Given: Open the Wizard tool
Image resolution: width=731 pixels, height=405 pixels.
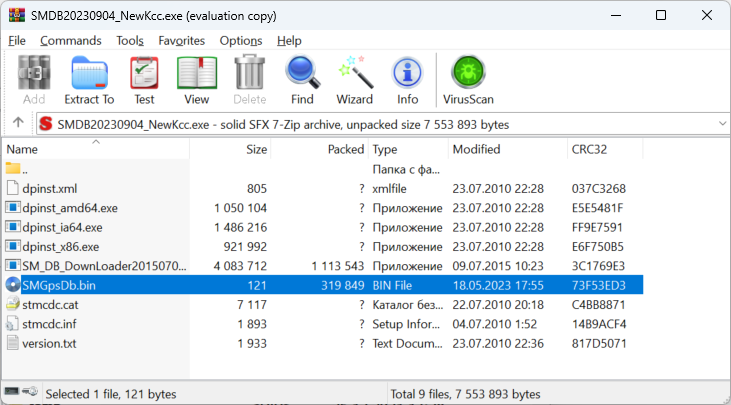Looking at the screenshot, I should (x=354, y=79).
